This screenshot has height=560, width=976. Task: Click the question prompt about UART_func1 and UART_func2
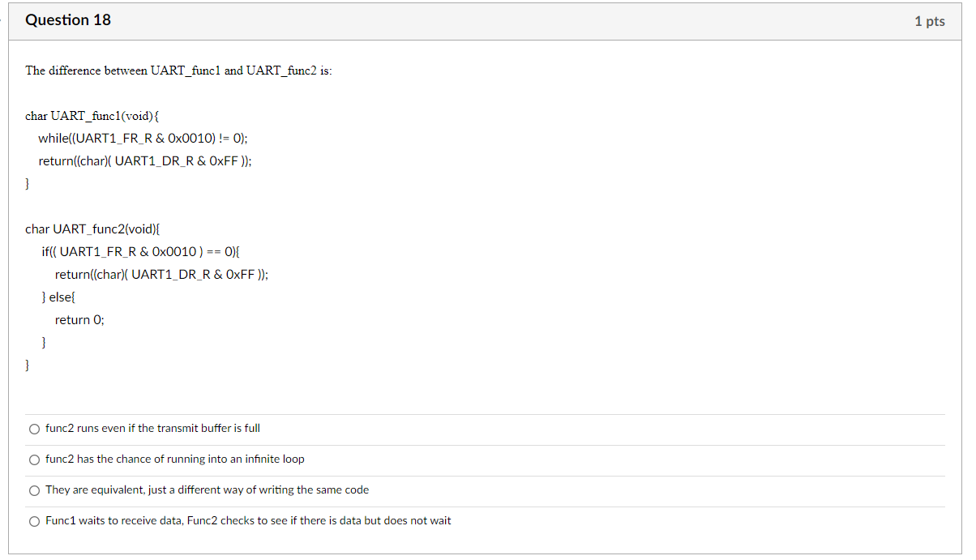(179, 71)
